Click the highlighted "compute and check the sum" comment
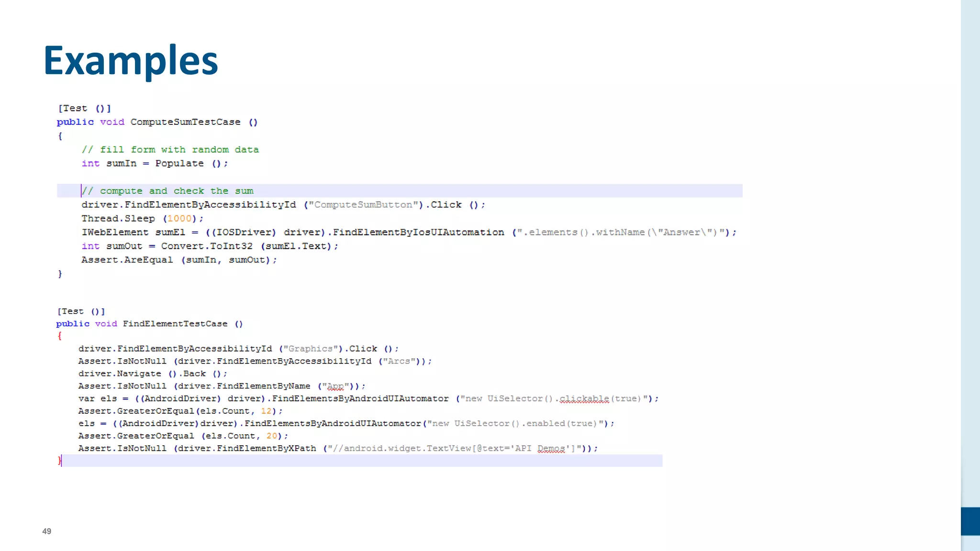980x551 pixels. (167, 191)
